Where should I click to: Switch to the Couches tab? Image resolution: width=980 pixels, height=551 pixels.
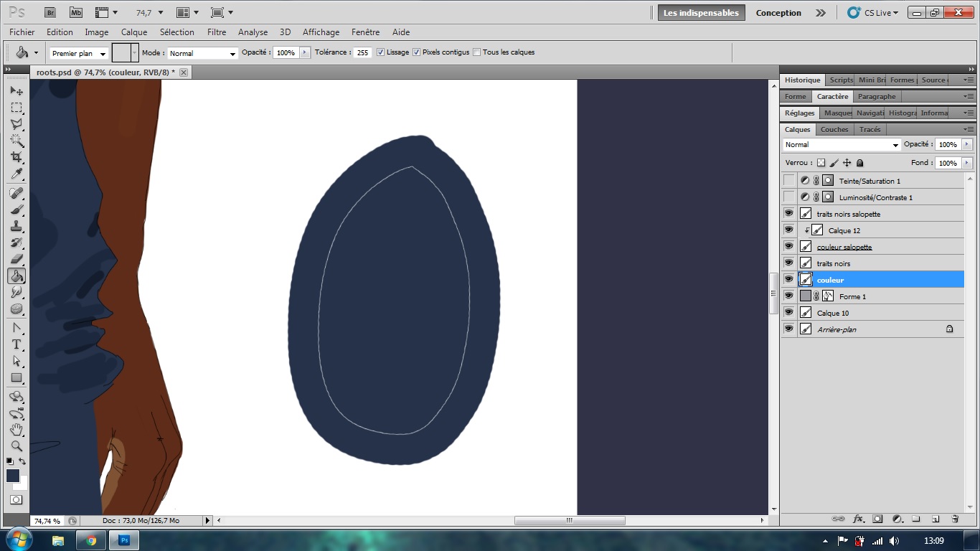tap(834, 130)
